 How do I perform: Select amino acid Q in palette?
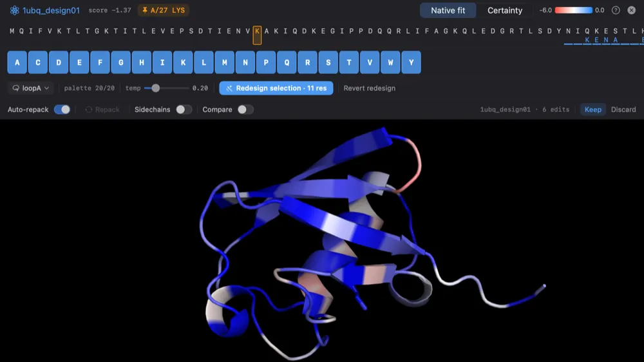point(287,62)
